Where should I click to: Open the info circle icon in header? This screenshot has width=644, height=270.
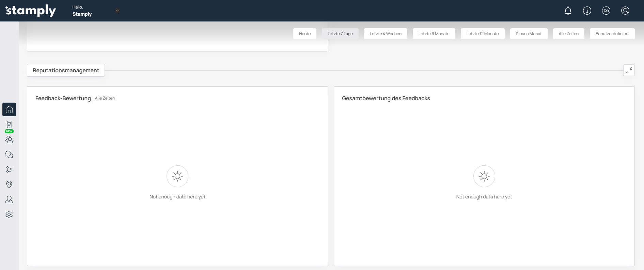coord(587,11)
